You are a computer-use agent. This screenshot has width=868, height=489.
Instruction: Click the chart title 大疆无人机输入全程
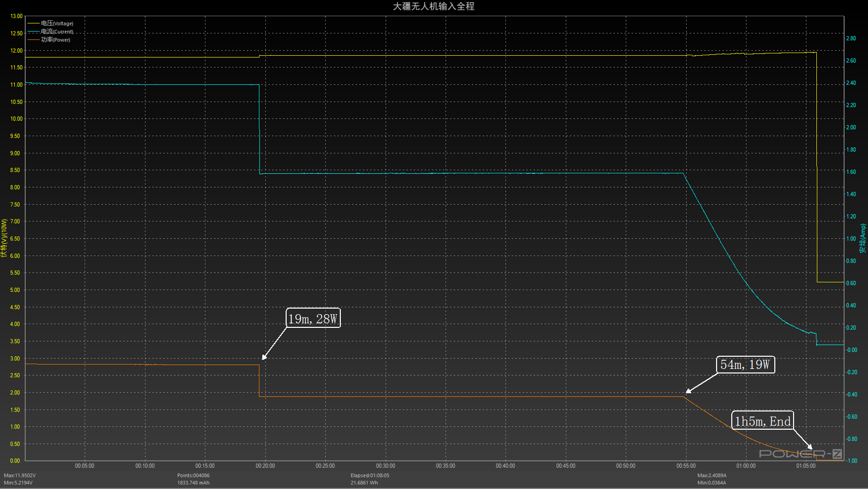[434, 6]
